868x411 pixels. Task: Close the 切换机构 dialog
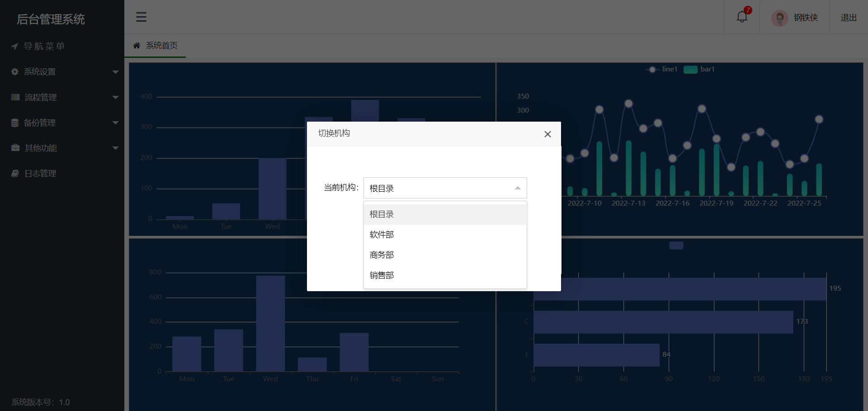pos(547,134)
